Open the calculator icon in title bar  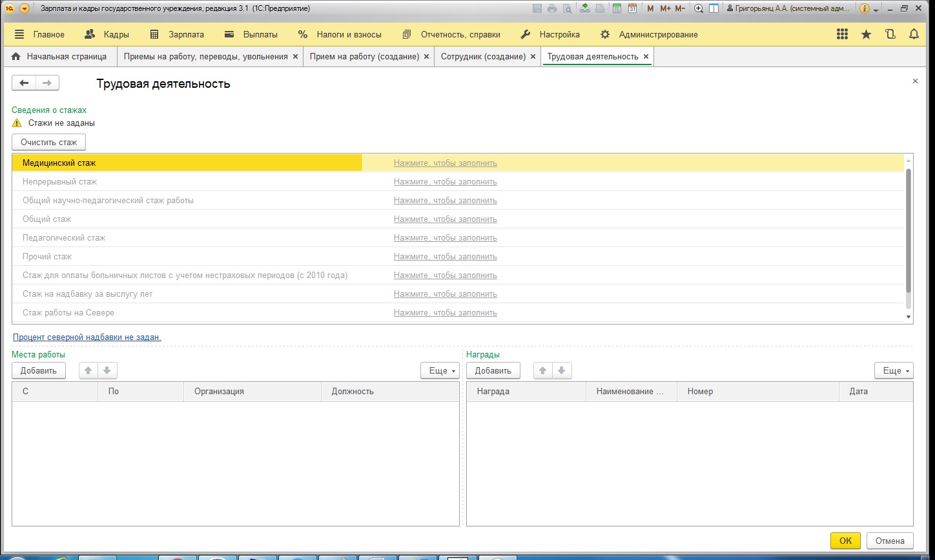(x=617, y=8)
